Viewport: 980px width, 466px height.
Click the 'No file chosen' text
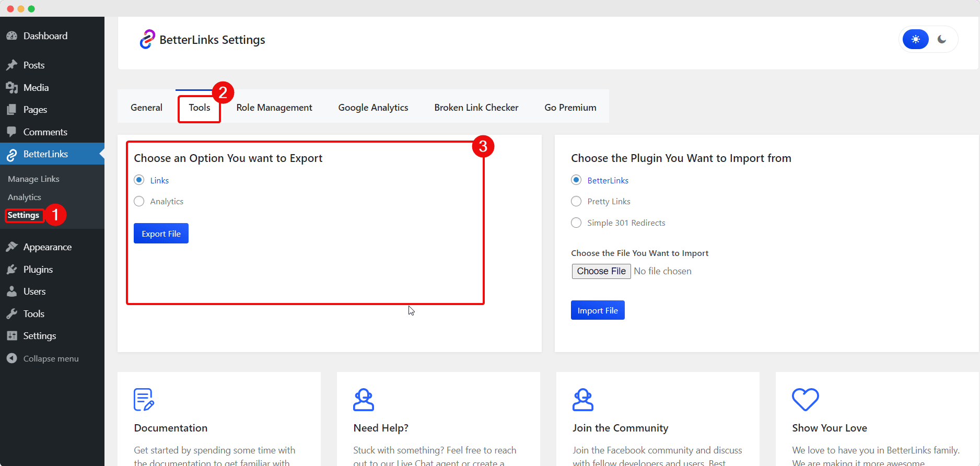tap(662, 271)
